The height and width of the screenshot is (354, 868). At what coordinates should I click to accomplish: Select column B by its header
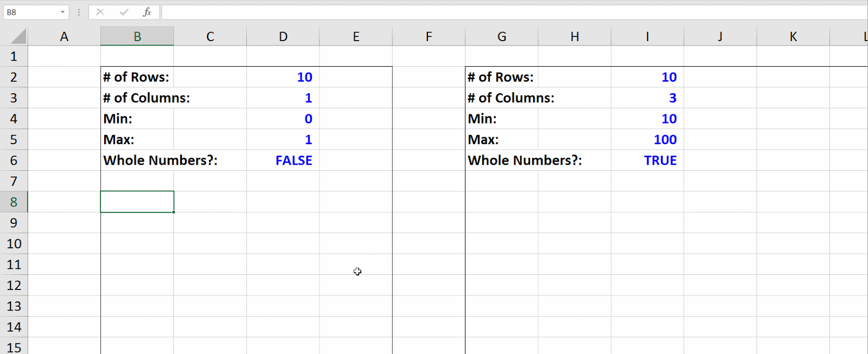(x=137, y=37)
